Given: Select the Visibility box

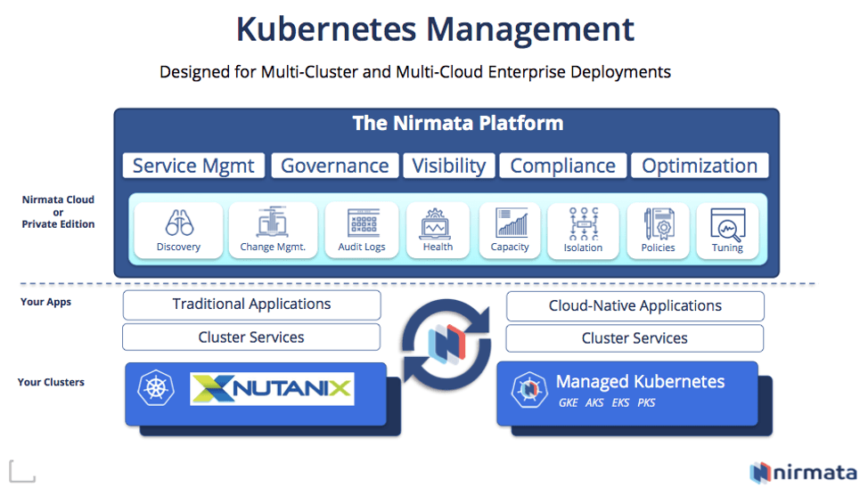Looking at the screenshot, I should pos(449,166).
